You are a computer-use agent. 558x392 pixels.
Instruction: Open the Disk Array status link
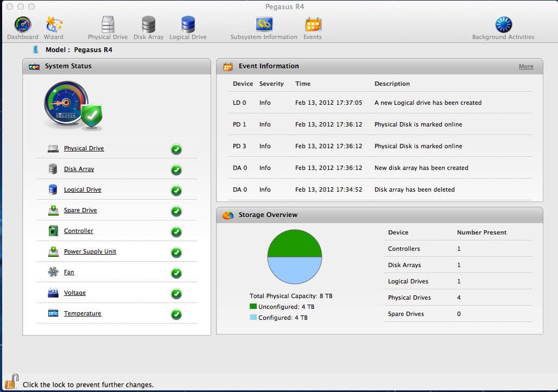pyautogui.click(x=79, y=169)
